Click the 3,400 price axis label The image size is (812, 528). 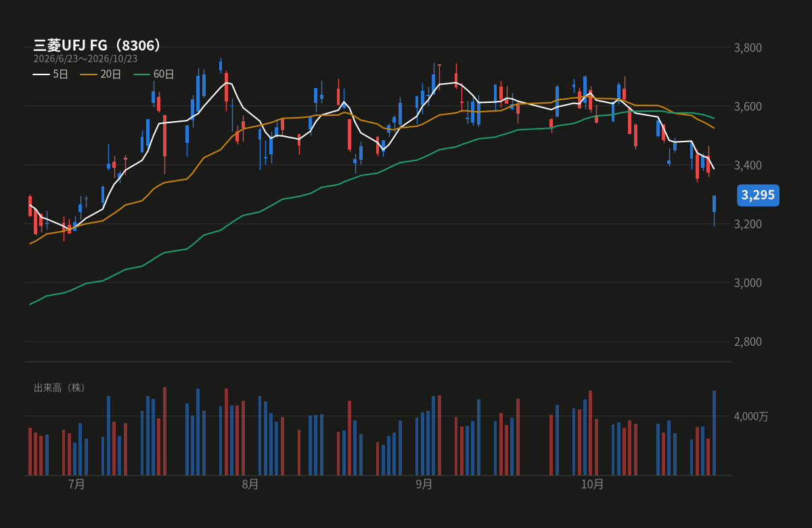point(748,165)
